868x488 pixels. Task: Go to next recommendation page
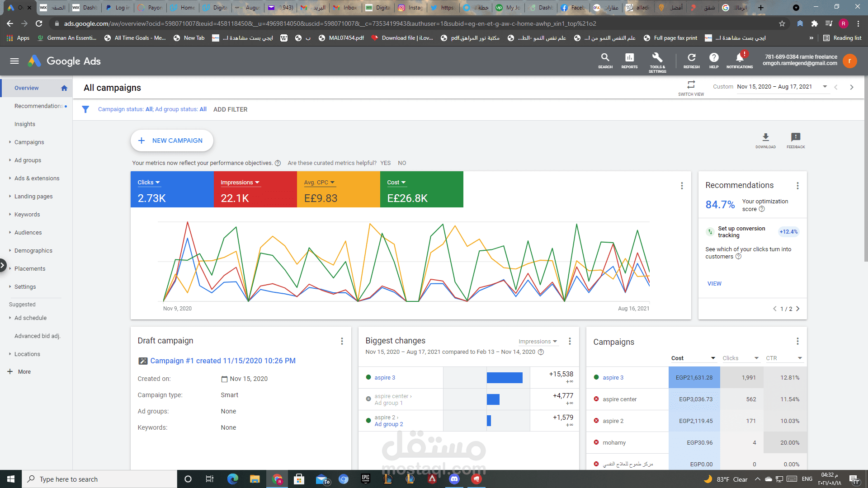798,309
